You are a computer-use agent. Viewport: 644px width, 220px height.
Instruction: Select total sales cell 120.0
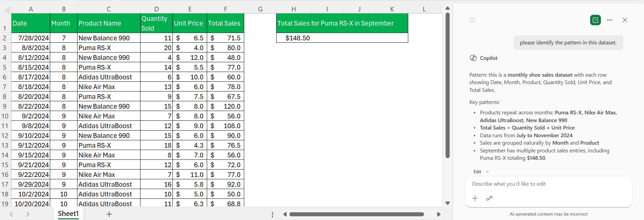point(225,106)
